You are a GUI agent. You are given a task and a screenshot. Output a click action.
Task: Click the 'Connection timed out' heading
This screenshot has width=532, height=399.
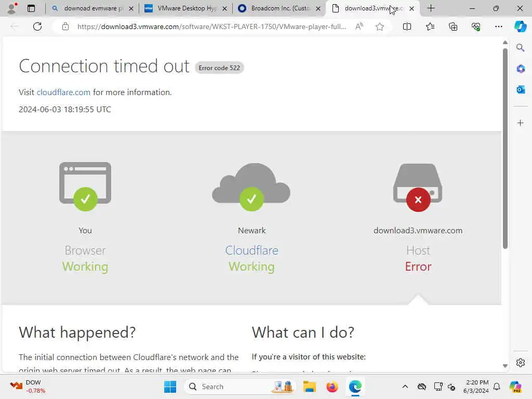point(104,66)
